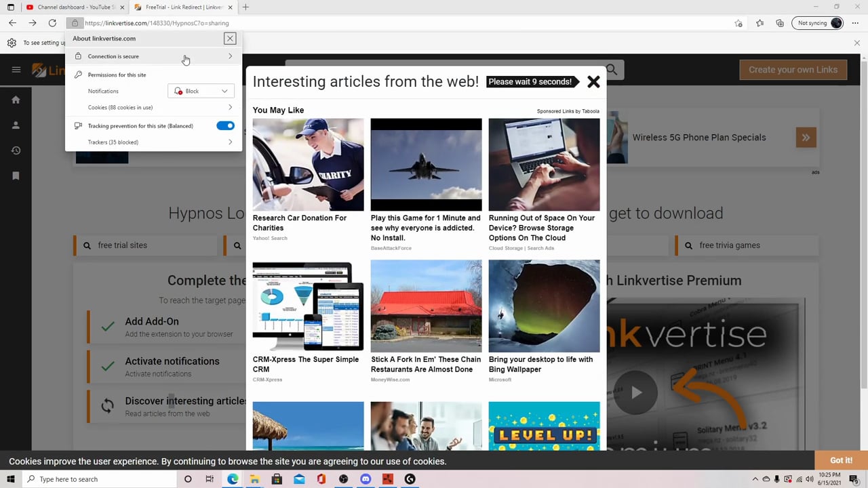Click the Discover interesting articles step
Screen dimensions: 868x488
tap(167, 406)
